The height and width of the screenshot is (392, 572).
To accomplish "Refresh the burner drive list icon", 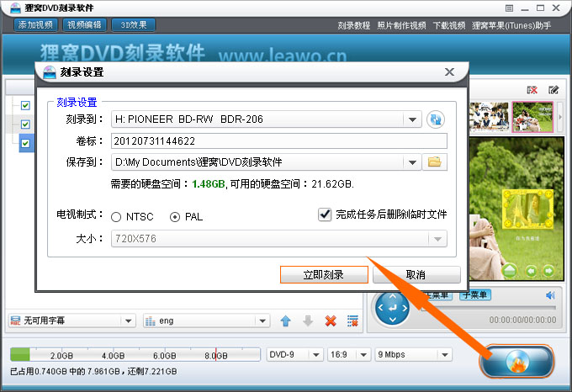I will [436, 119].
